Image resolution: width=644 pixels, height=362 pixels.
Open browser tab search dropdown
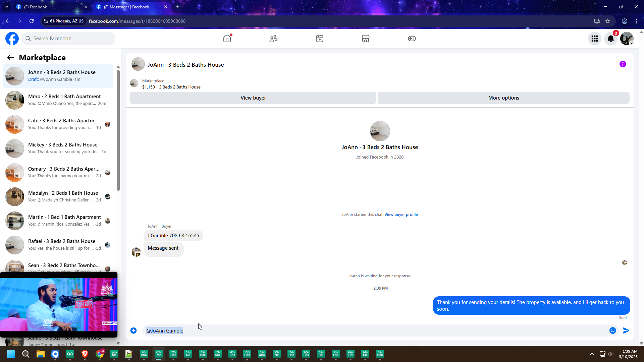pos(6,7)
